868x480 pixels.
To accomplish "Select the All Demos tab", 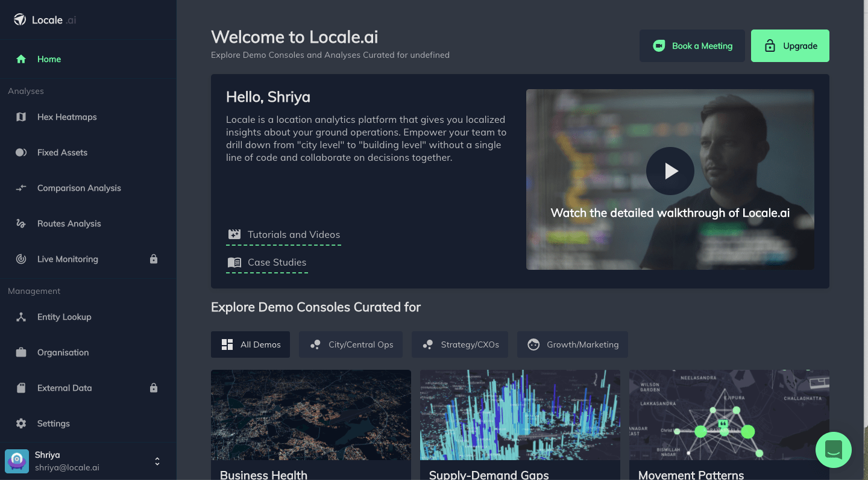I will (x=250, y=344).
